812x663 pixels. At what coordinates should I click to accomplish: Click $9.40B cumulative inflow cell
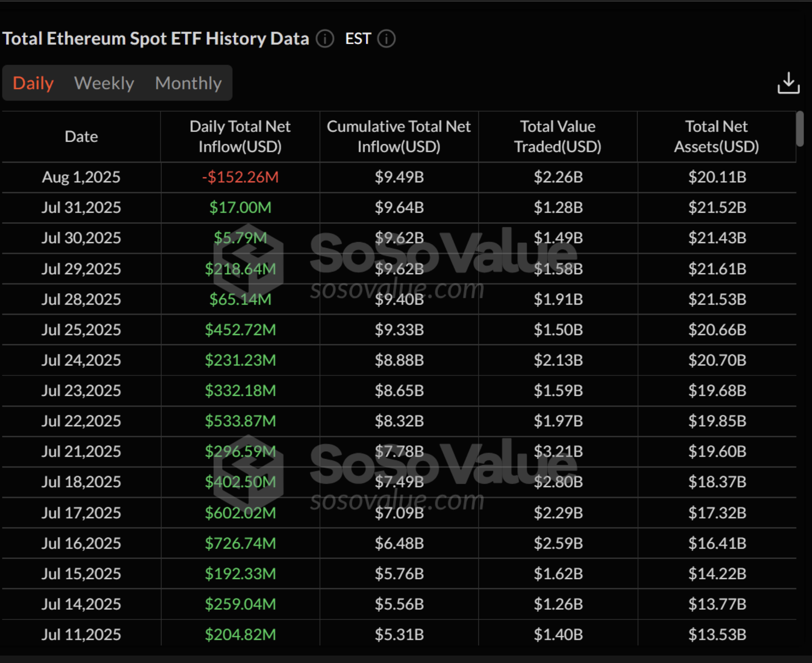399,299
